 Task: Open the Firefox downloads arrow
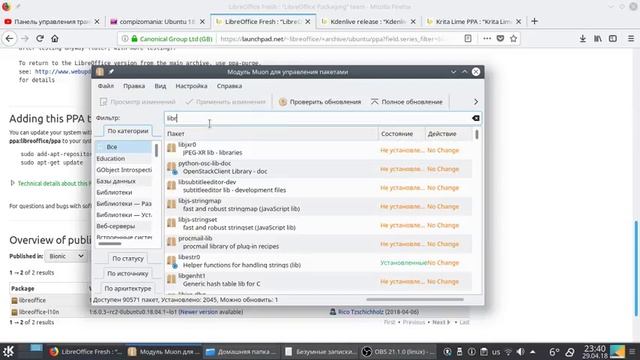(582, 38)
